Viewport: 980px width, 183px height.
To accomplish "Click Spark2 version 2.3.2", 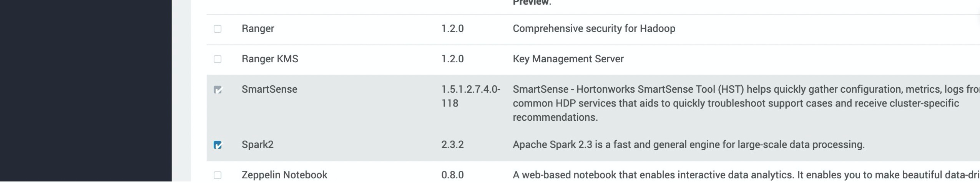I will 452,145.
